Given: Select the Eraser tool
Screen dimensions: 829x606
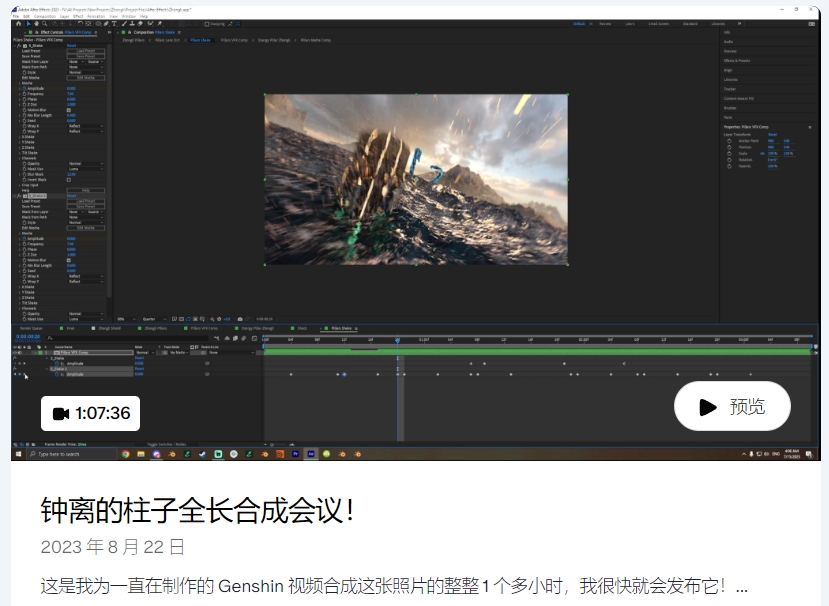Looking at the screenshot, I should (x=140, y=24).
